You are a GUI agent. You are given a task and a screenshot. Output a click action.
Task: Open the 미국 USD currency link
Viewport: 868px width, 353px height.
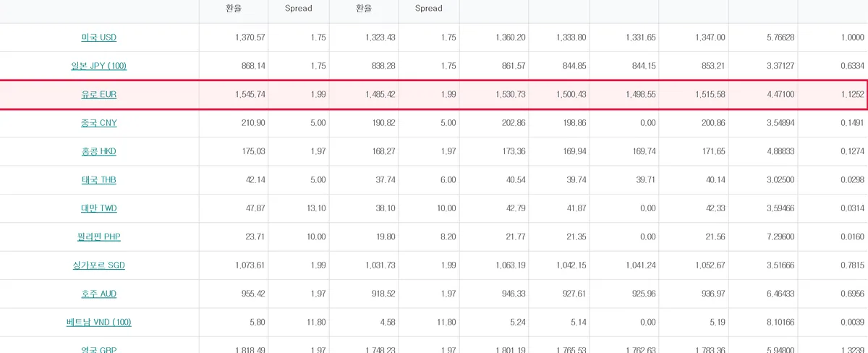(99, 38)
